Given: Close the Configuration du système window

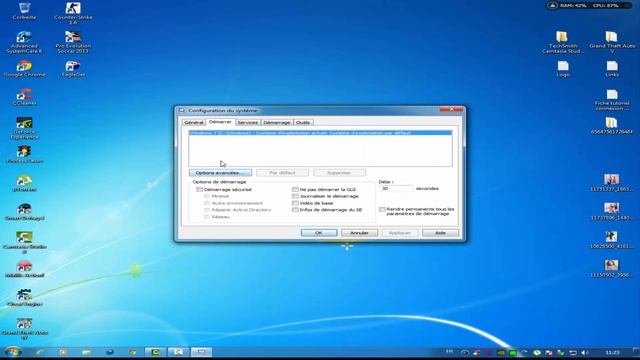Looking at the screenshot, I should point(451,109).
